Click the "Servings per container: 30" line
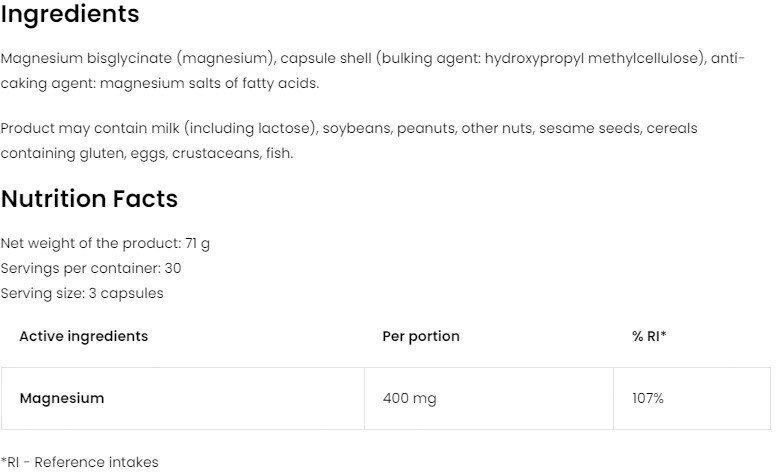Image resolution: width=776 pixels, height=472 pixels. [91, 268]
